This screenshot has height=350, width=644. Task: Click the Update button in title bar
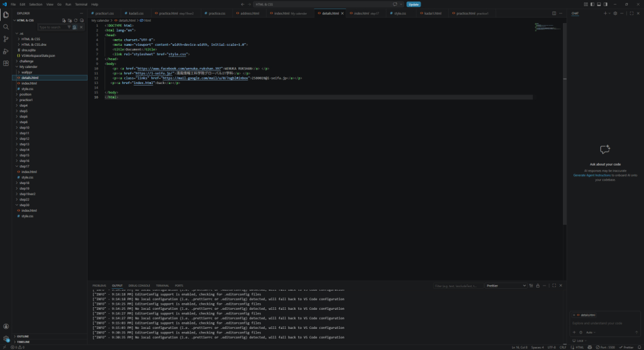[413, 4]
